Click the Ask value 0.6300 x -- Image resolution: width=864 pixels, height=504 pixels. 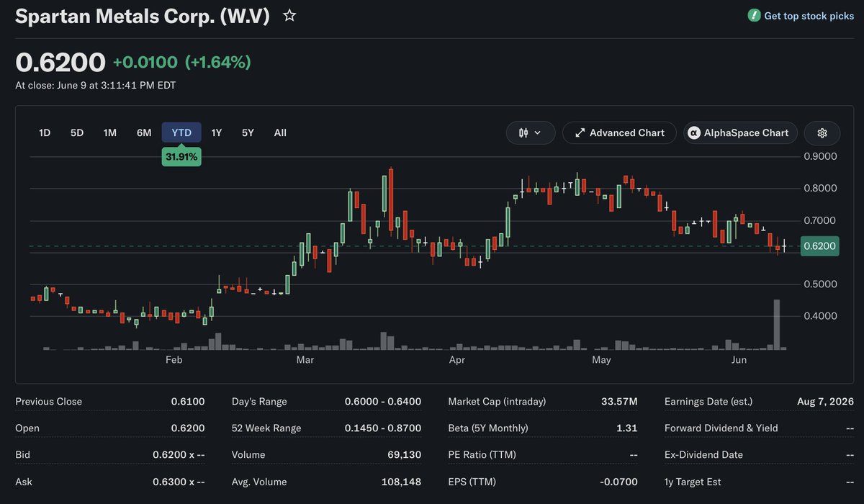click(179, 481)
